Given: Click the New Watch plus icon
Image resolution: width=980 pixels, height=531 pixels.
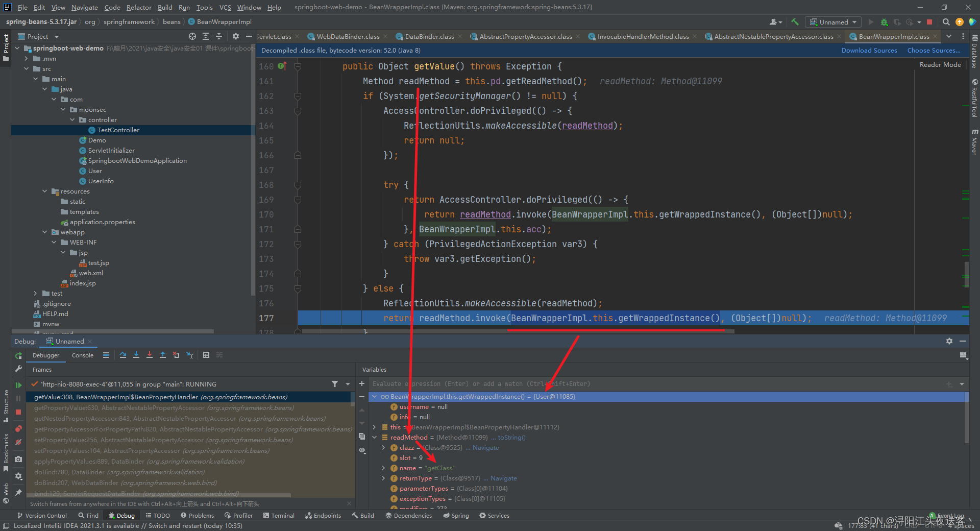Looking at the screenshot, I should (x=362, y=383).
